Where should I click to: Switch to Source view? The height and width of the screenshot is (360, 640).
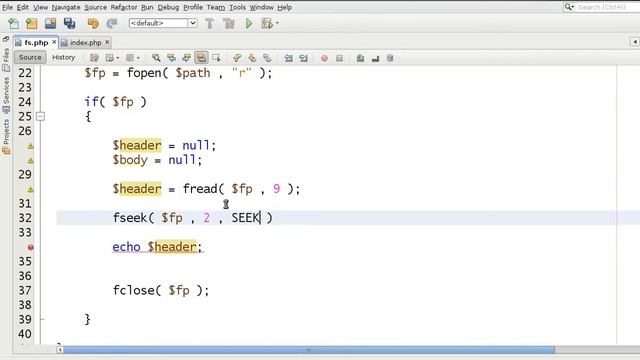pos(30,58)
